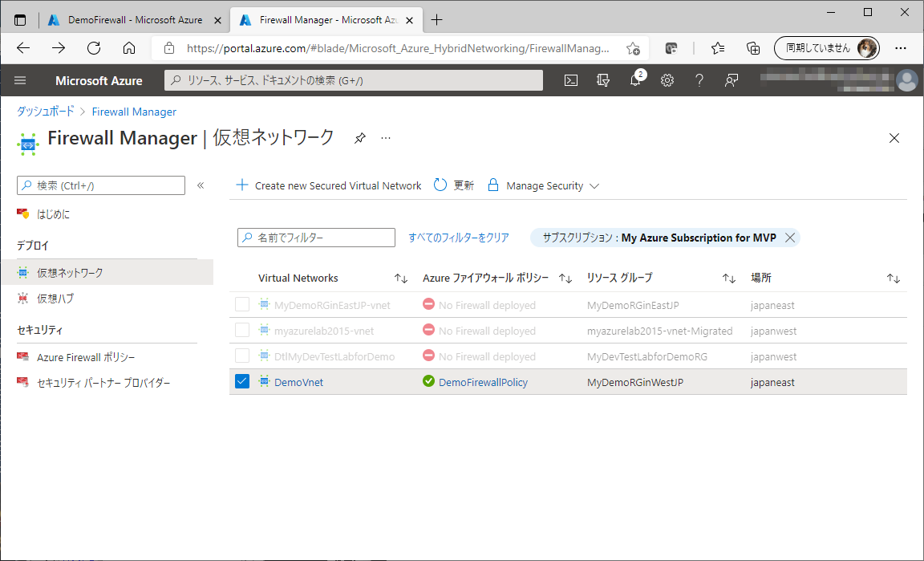Pin Firewall Manager blade to dashboard
The width and height of the screenshot is (924, 561).
tap(359, 138)
